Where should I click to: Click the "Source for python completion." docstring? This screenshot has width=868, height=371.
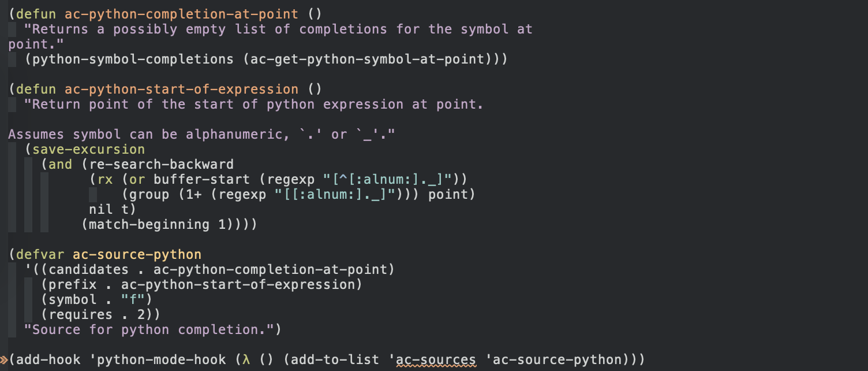tap(149, 329)
